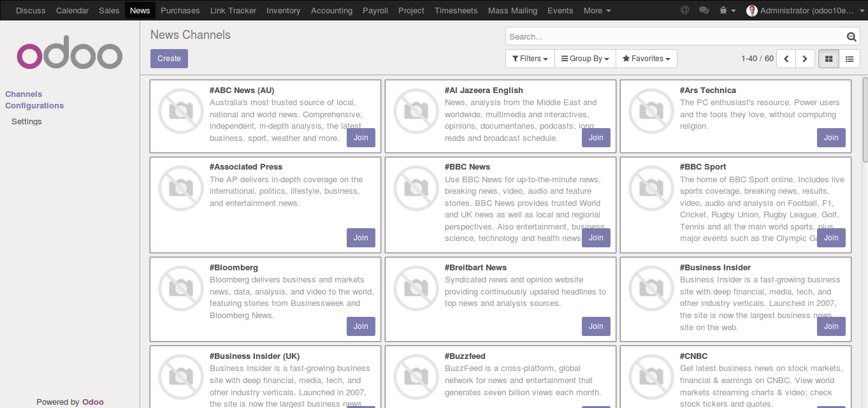
Task: Open the Group By dropdown
Action: [x=585, y=59]
